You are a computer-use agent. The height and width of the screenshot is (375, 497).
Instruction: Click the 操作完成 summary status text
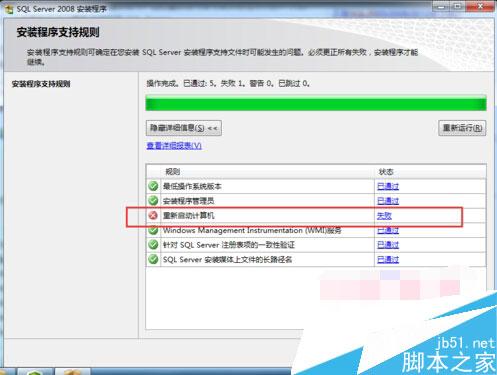coord(228,84)
